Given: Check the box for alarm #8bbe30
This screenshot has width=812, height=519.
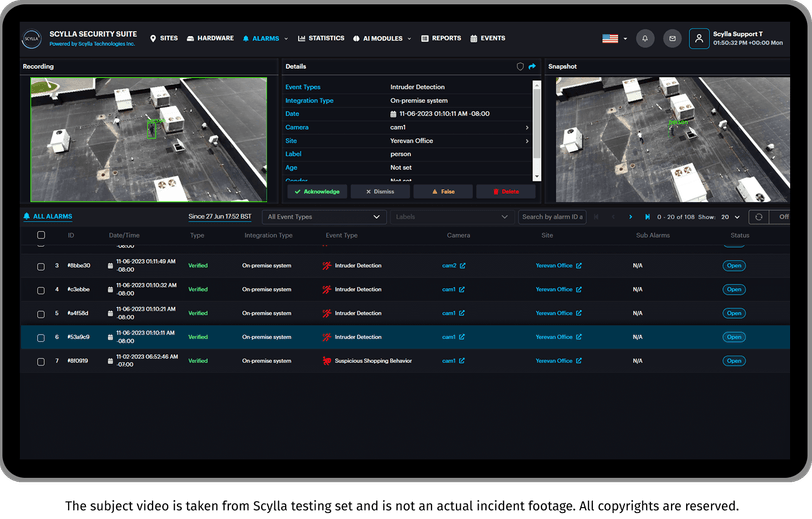Looking at the screenshot, I should click(41, 267).
